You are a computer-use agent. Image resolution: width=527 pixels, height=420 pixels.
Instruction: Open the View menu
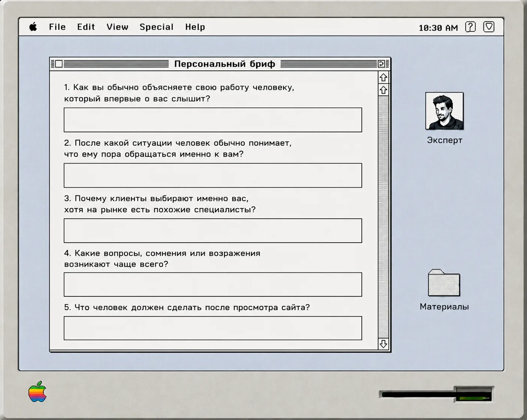click(117, 27)
